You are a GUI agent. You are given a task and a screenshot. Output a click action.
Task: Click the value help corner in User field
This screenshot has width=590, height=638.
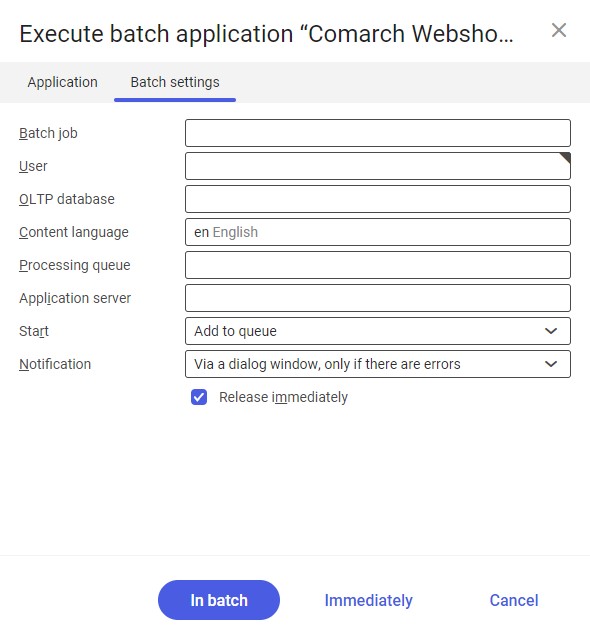click(x=566, y=157)
